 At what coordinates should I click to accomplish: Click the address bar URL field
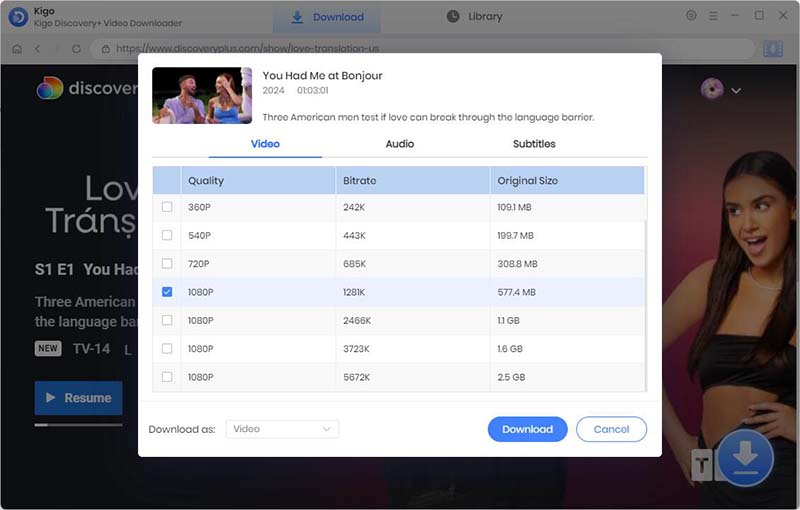(422, 49)
